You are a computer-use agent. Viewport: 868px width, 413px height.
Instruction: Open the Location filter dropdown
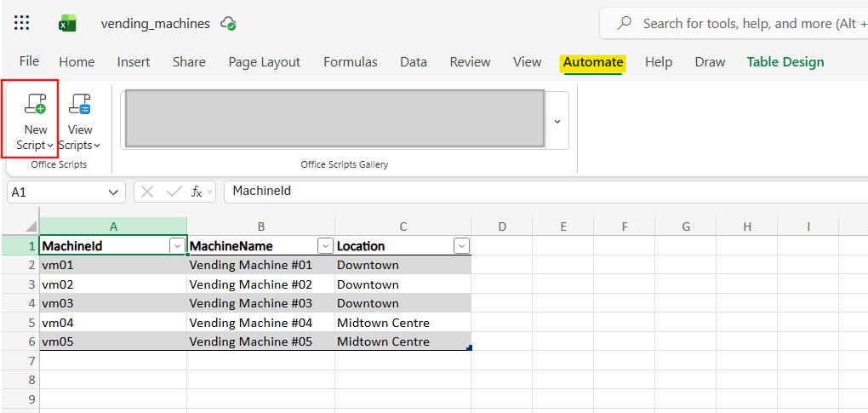tap(461, 246)
